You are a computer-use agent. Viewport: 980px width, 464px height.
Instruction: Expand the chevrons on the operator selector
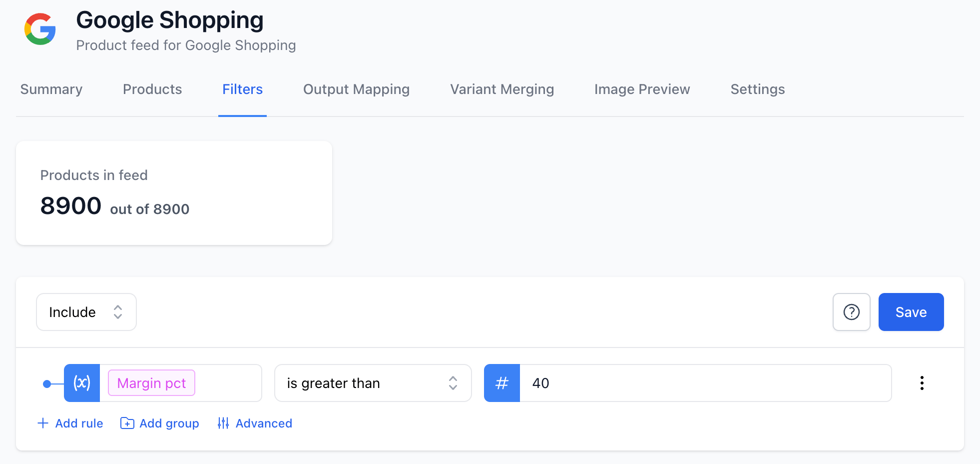(453, 383)
